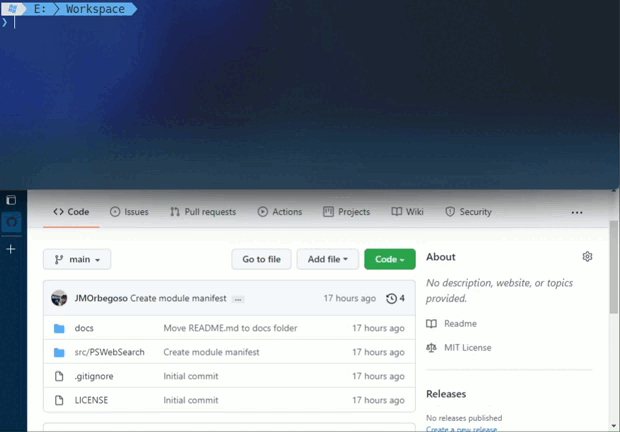
Task: Expand the main branch dropdown
Action: coord(77,259)
